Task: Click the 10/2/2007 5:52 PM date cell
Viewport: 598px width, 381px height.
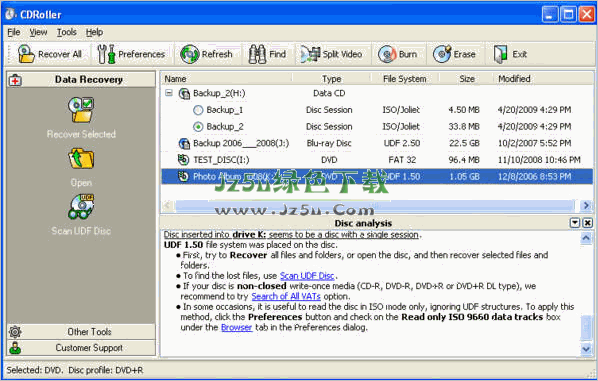Action: pyautogui.click(x=534, y=143)
